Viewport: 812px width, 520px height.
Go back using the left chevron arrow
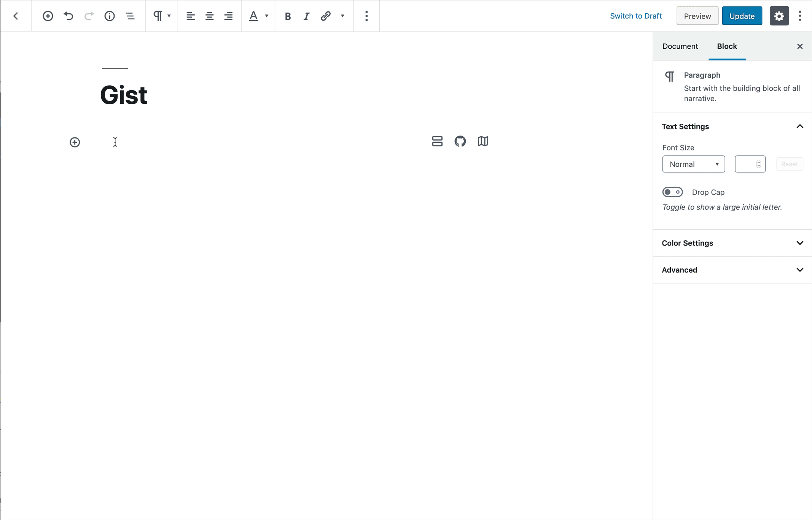(16, 16)
